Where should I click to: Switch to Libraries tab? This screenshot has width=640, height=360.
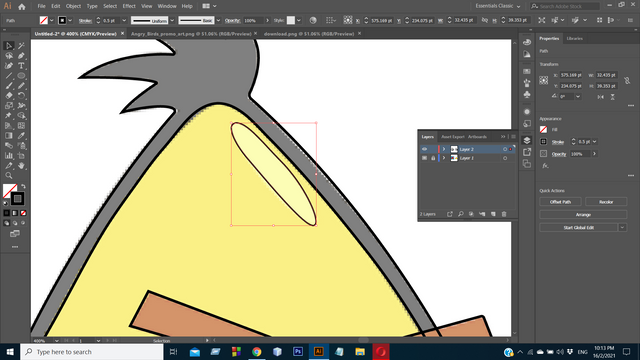[575, 38]
